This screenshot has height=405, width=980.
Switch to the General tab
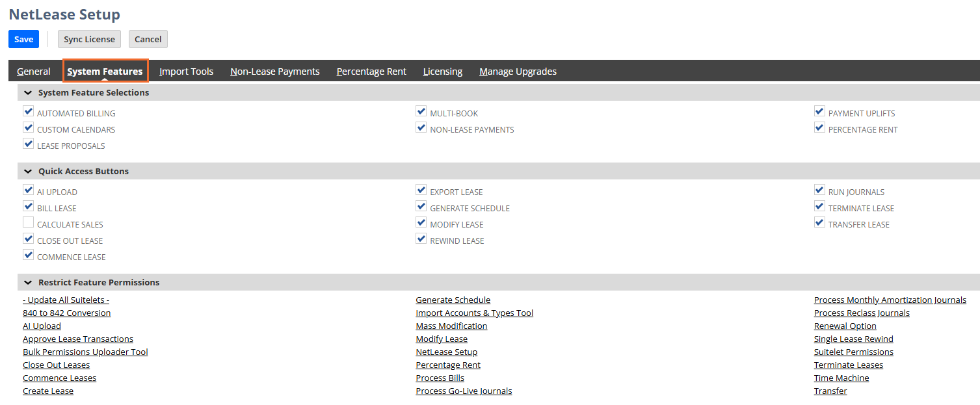[x=34, y=72]
